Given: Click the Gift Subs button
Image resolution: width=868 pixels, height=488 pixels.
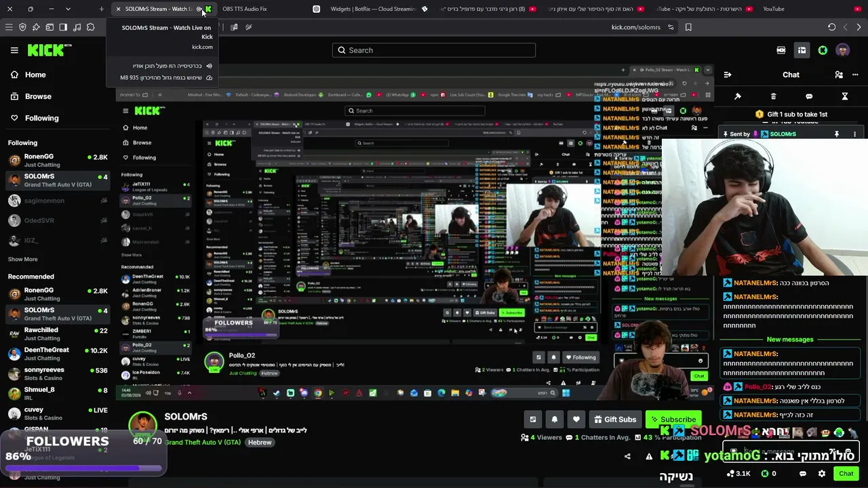Looking at the screenshot, I should (x=615, y=420).
